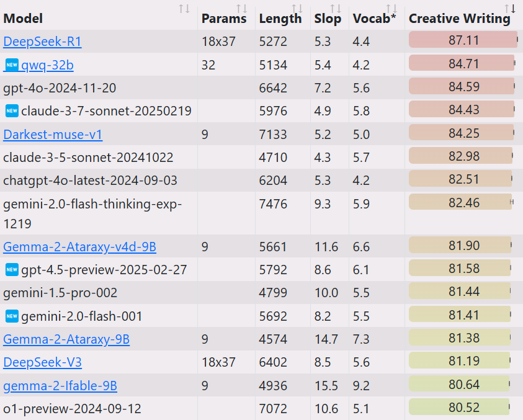
Task: Sort by Slop using its arrow icon
Action: click(x=336, y=9)
